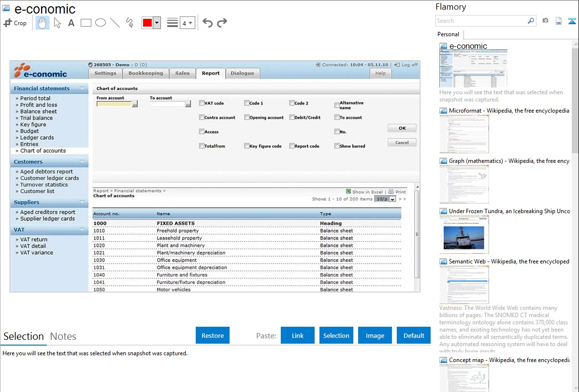Viewport: 579px width, 392px height.
Task: Open the Personal tab in Flamory
Action: [x=448, y=34]
